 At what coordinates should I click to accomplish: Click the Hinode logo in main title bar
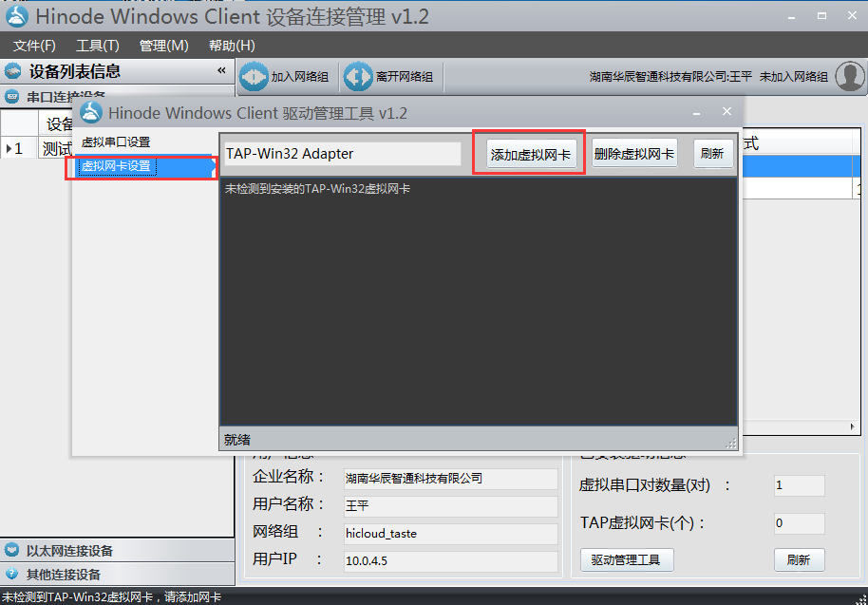pyautogui.click(x=19, y=15)
